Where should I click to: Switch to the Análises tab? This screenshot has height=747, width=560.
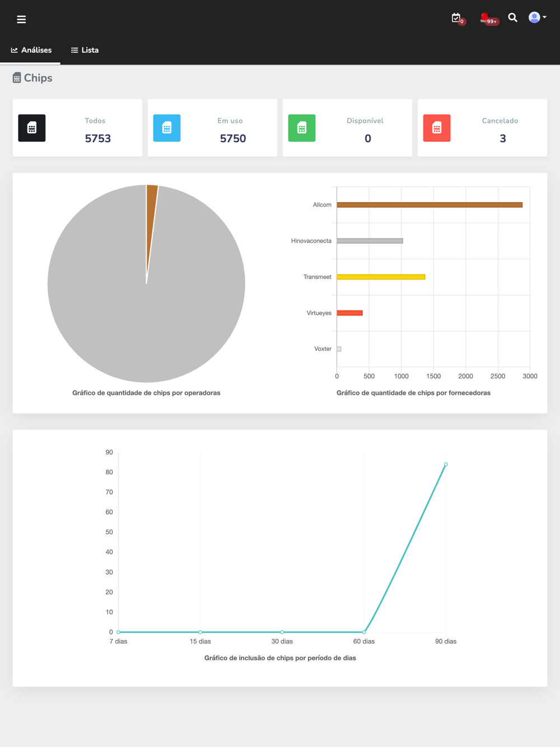tap(31, 50)
